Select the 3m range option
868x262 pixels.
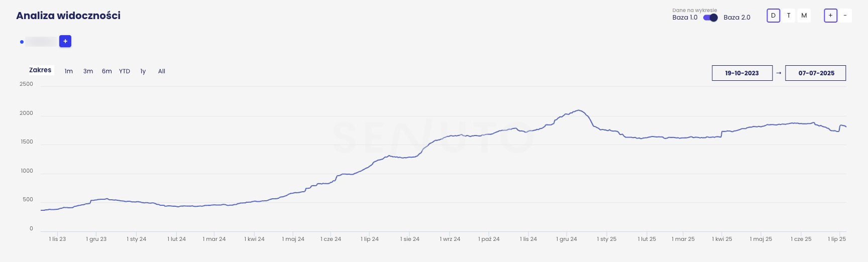pos(88,71)
